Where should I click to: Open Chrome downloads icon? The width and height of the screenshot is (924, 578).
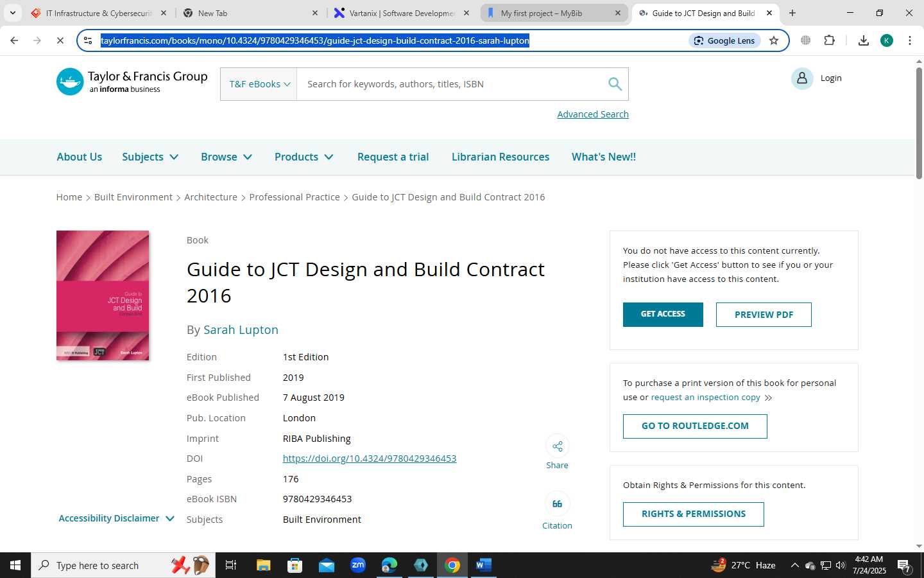[863, 40]
